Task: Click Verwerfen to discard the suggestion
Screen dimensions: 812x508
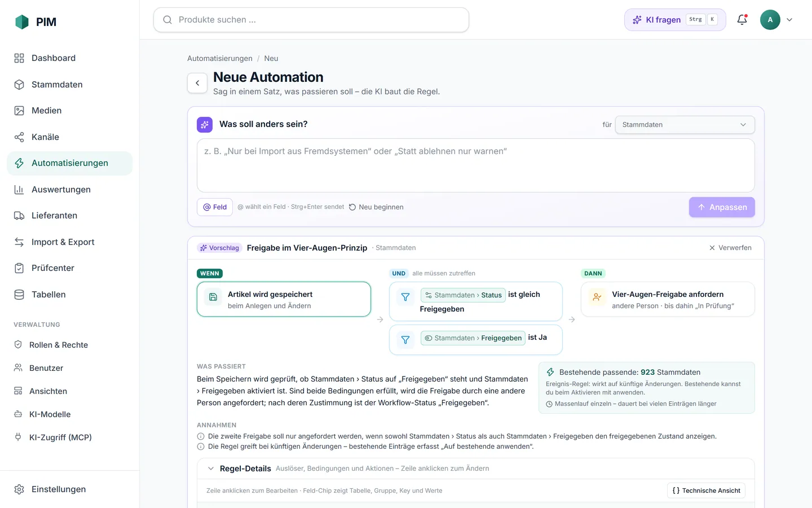Action: (730, 248)
